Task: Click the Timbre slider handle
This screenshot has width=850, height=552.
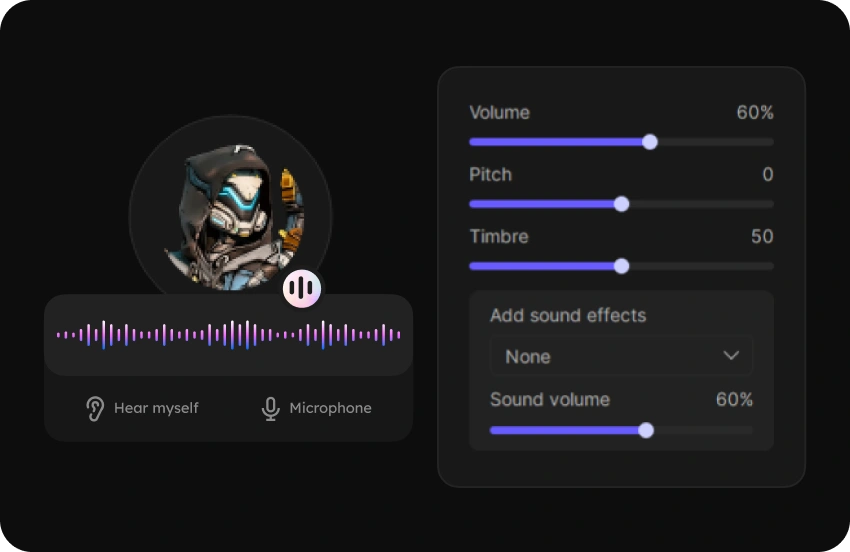Action: coord(621,266)
